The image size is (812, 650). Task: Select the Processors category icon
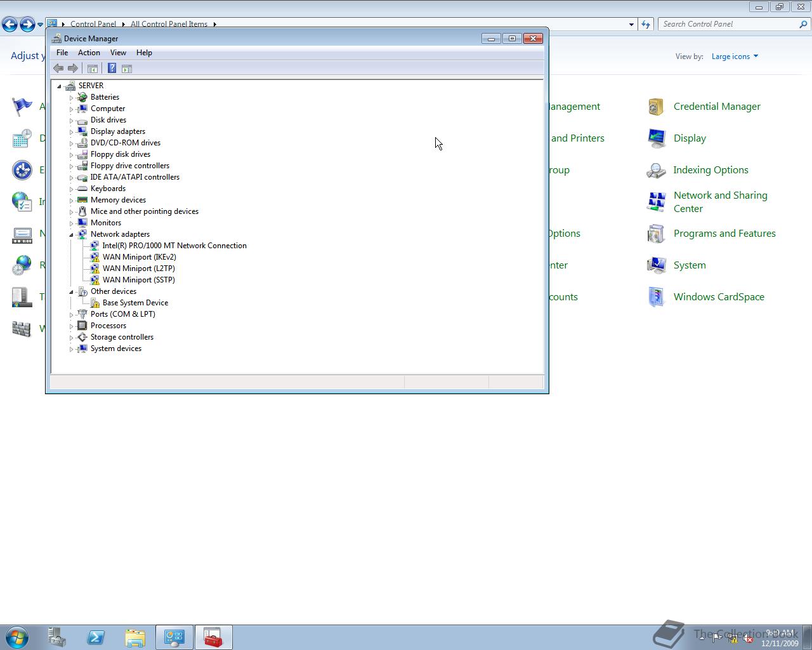[82, 326]
